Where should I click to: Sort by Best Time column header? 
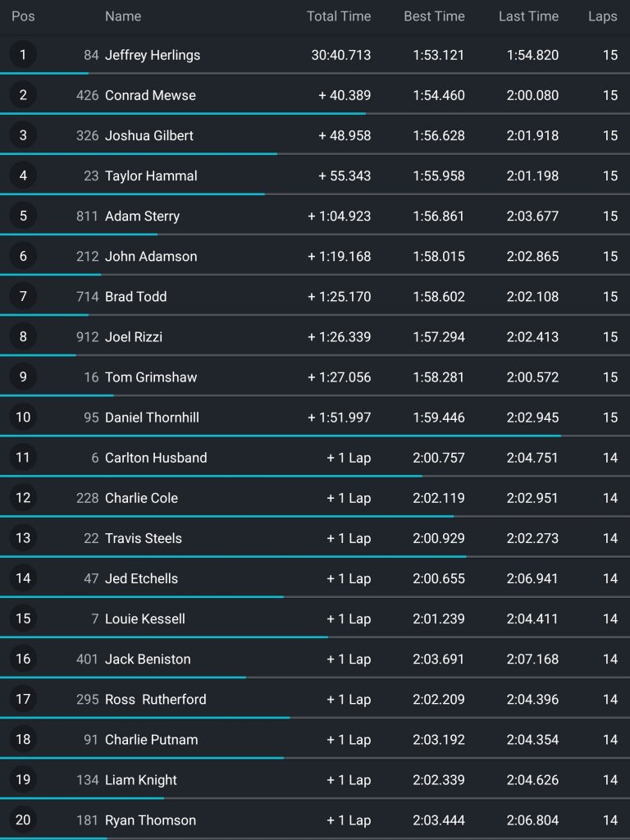click(434, 16)
